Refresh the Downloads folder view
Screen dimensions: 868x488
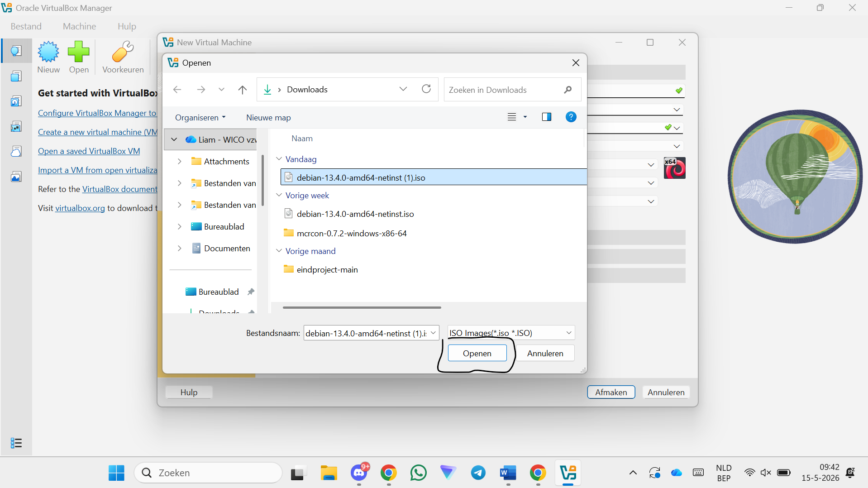coord(426,89)
